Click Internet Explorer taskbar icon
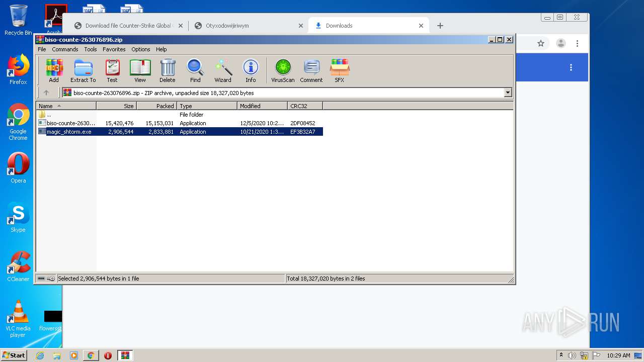644x362 pixels. point(40,355)
